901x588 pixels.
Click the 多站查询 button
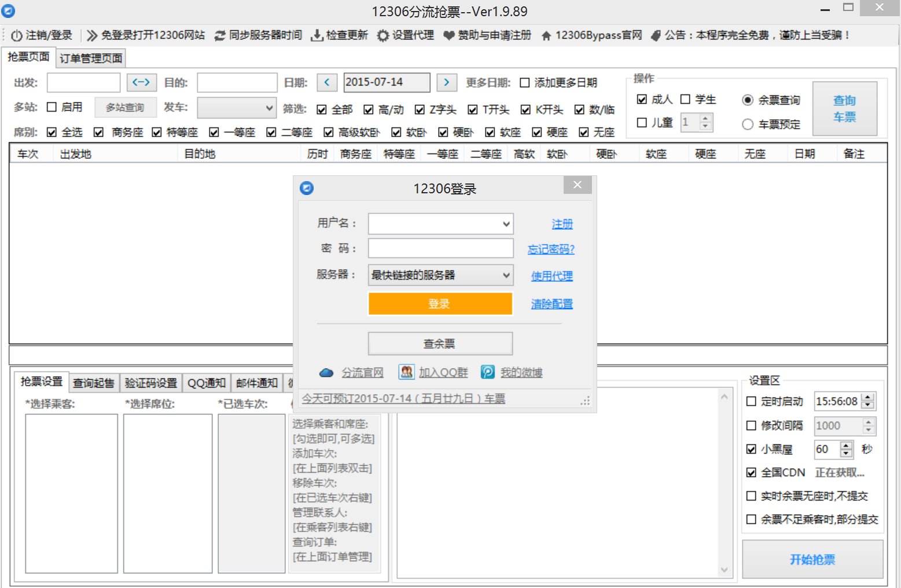pos(126,108)
